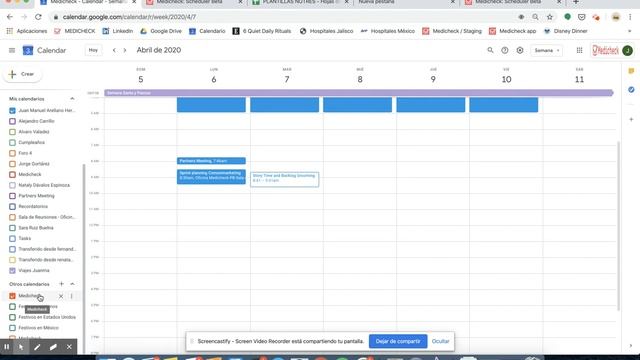Pause the Screencastify recording
This screenshot has height=360, width=640.
(7, 347)
